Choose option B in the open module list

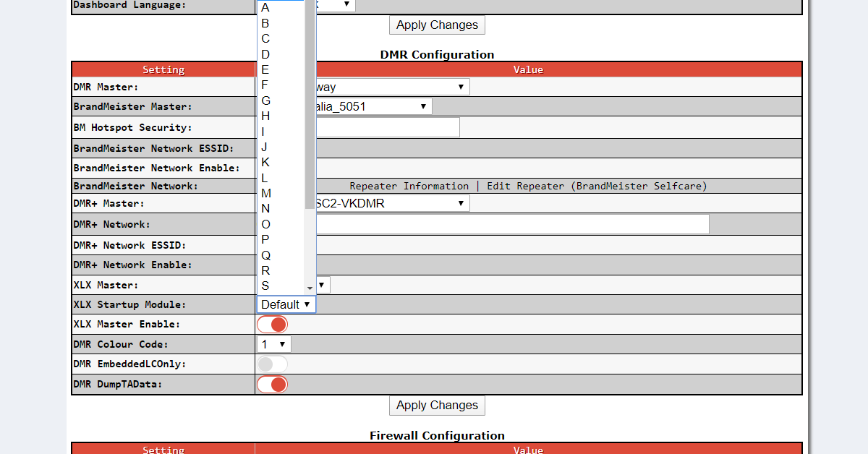point(281,23)
